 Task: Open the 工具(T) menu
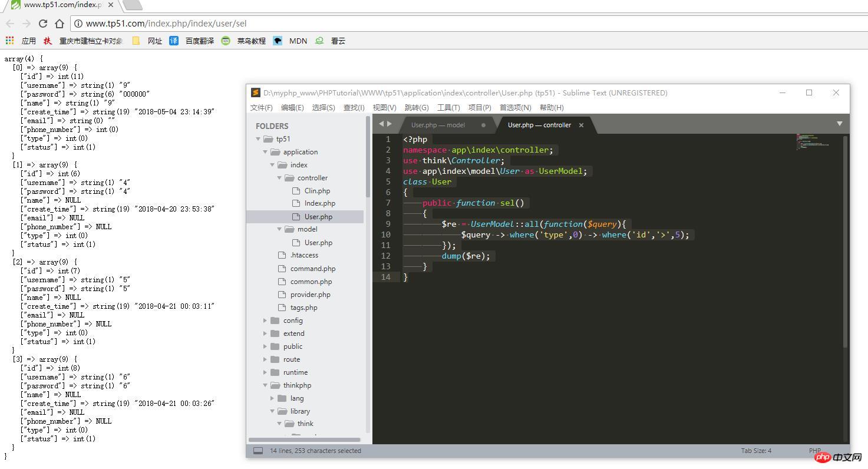[448, 107]
